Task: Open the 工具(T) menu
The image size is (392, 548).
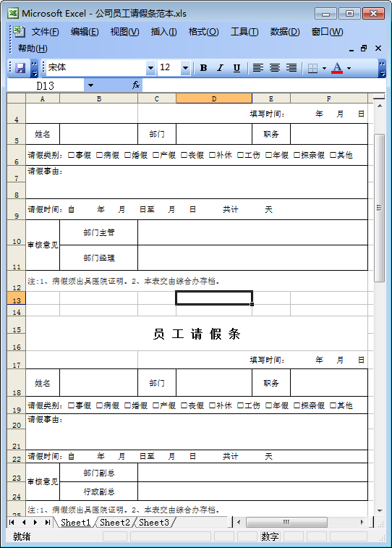Action: coord(244,32)
